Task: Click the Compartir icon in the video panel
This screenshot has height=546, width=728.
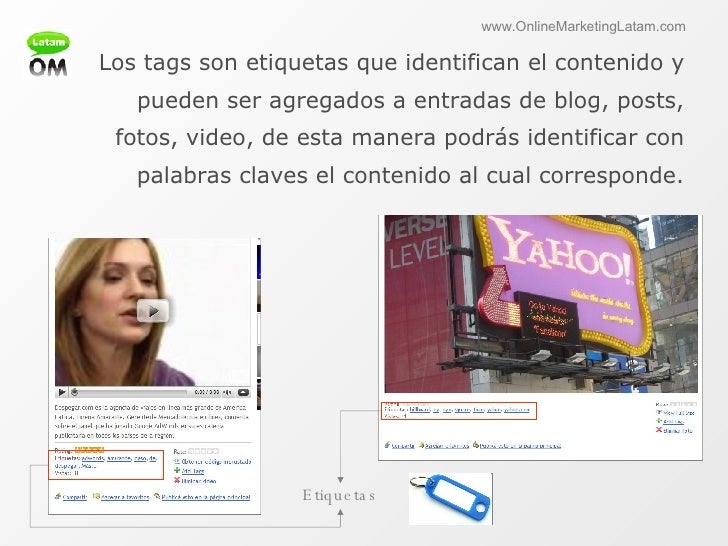Action: click(x=58, y=496)
